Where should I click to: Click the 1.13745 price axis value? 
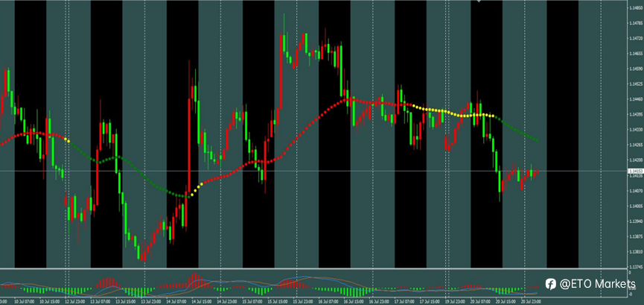click(x=637, y=267)
